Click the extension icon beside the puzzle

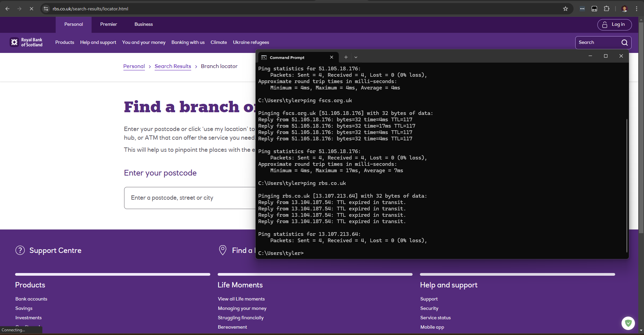pos(594,9)
